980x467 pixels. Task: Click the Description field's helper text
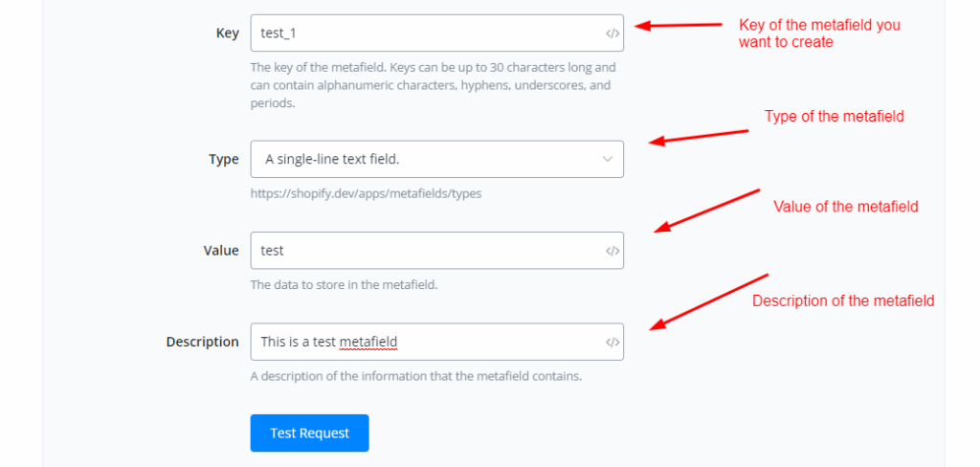point(416,376)
